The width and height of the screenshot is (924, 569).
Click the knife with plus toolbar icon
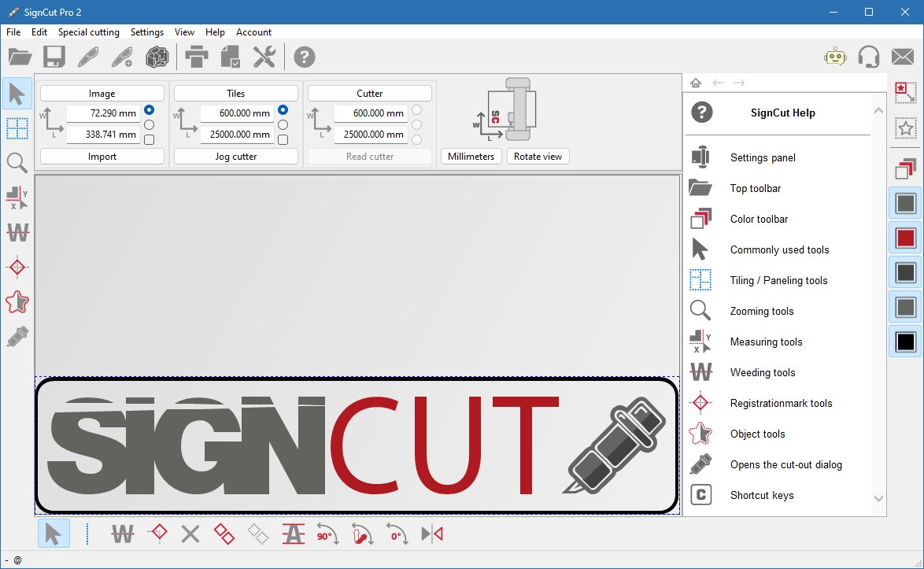(x=123, y=57)
